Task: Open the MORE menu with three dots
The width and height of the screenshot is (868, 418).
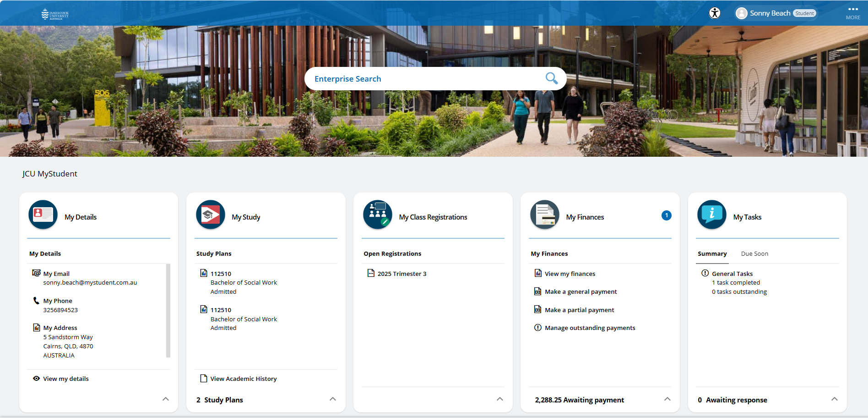Action: pyautogui.click(x=853, y=13)
